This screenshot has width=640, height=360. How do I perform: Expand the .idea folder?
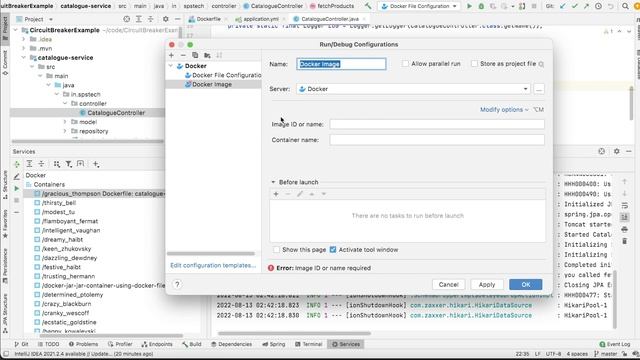click(24, 39)
